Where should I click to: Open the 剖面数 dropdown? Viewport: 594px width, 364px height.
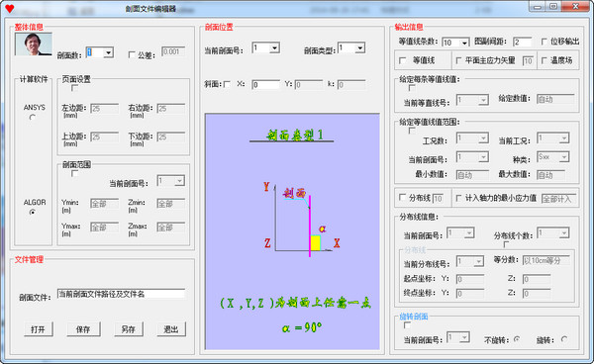(108, 52)
